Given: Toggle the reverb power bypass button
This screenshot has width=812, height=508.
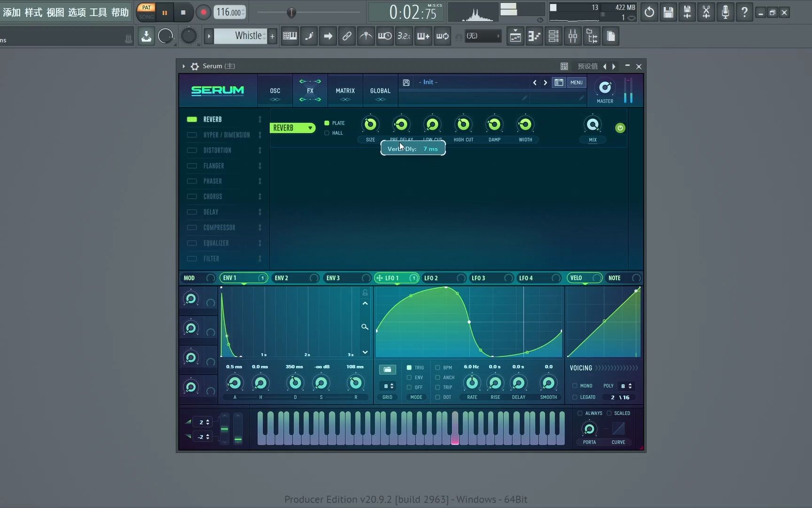Looking at the screenshot, I should click(x=620, y=128).
